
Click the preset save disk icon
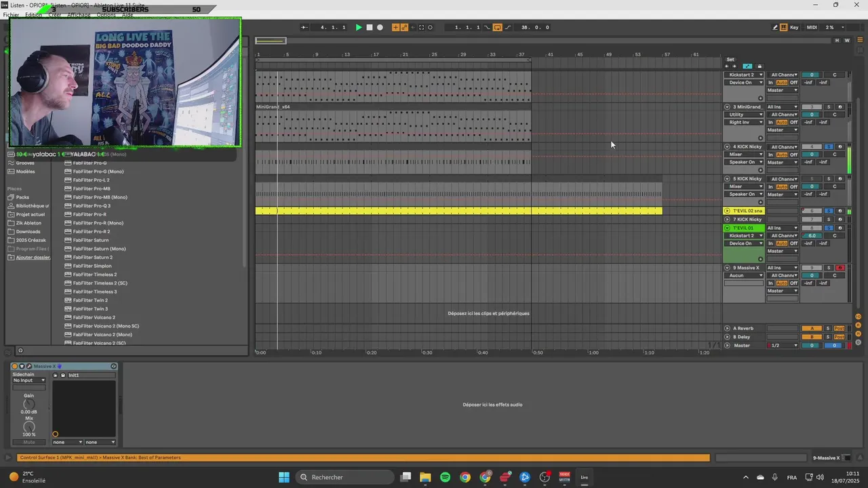(x=63, y=375)
